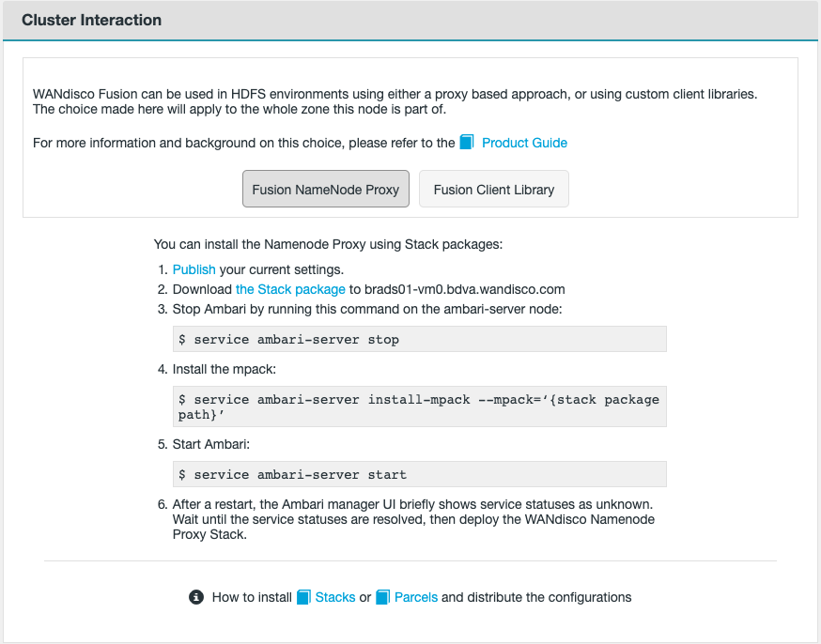Open the Stacks documentation link
Image resolution: width=821 pixels, height=644 pixels.
click(x=335, y=597)
